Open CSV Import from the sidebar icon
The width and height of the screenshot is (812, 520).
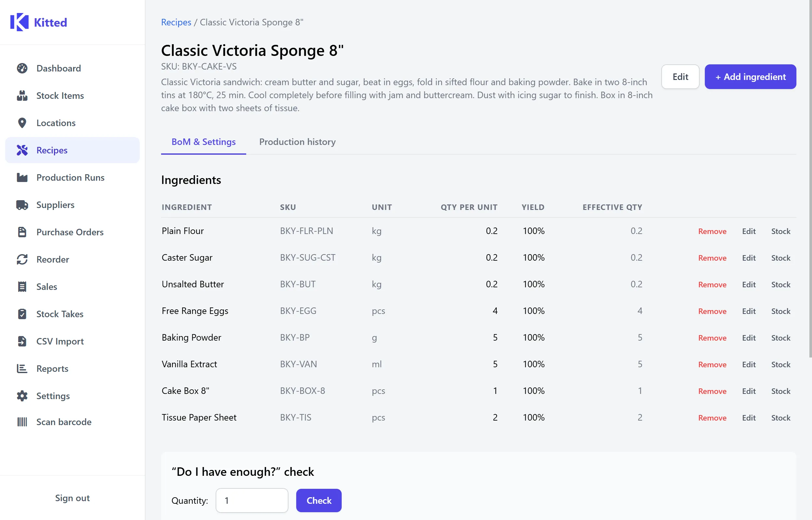pos(22,341)
